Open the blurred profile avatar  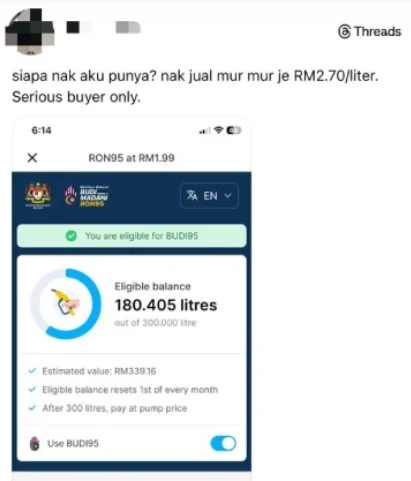tap(29, 31)
